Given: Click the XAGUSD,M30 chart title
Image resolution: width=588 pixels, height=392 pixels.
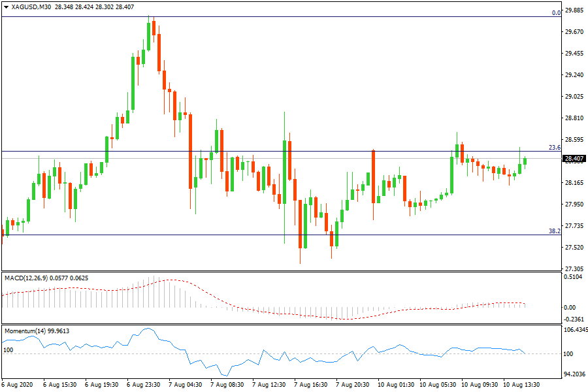Looking at the screenshot, I should pos(31,7).
